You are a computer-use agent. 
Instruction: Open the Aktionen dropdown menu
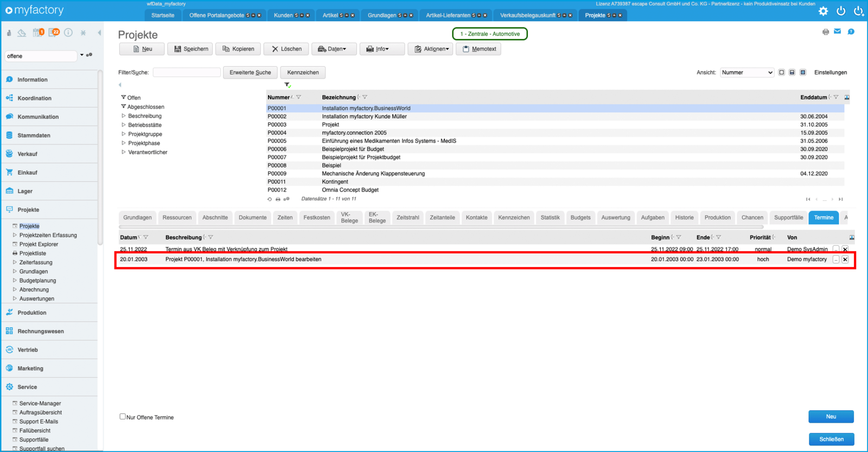431,49
